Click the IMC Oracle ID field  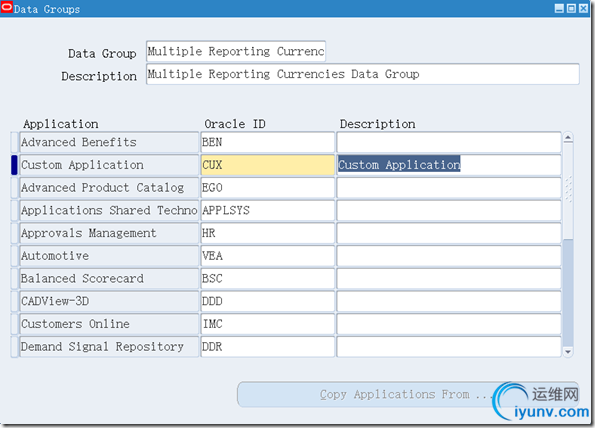click(x=268, y=324)
